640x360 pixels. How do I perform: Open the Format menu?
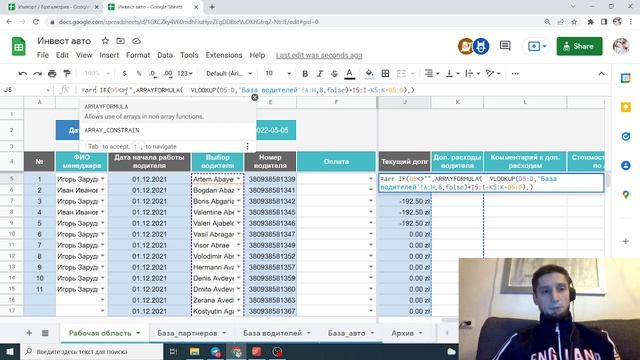coord(138,55)
